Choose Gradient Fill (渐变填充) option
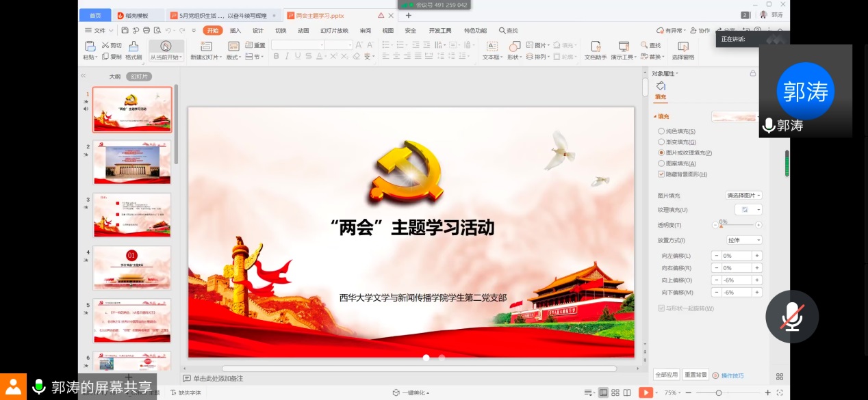Screen dimensions: 868x400 point(661,142)
